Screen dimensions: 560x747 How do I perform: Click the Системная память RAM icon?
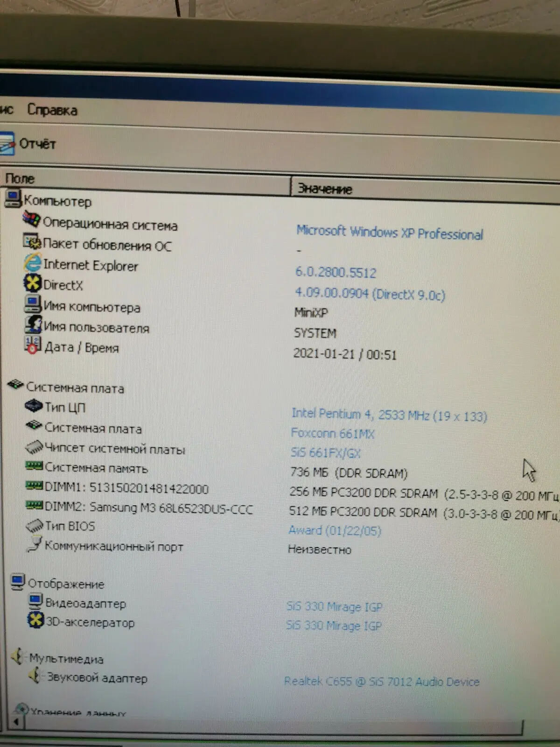[34, 465]
